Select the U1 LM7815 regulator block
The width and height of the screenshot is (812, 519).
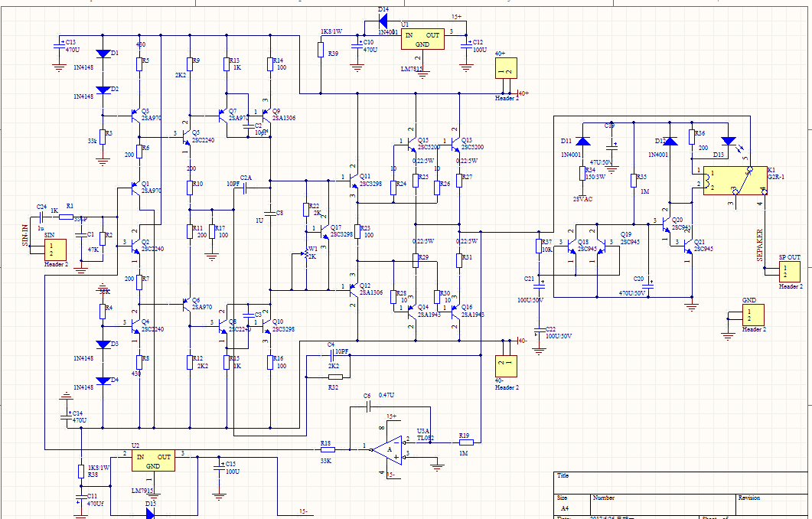click(x=422, y=39)
